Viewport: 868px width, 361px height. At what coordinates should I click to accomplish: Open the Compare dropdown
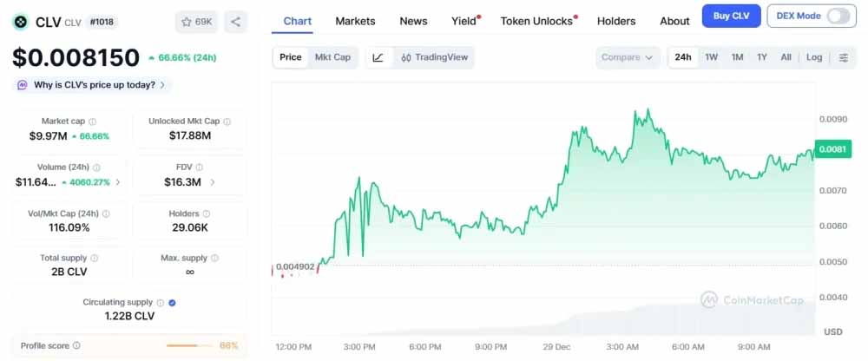click(x=628, y=57)
